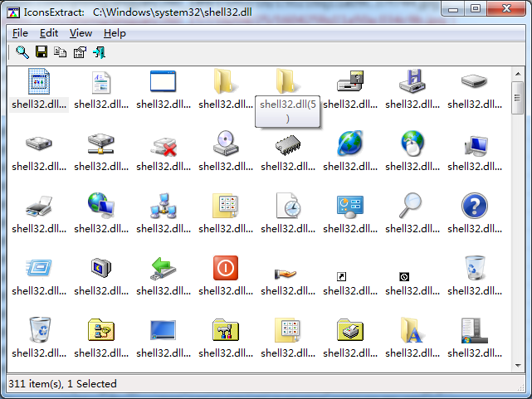Open the File menu

tap(20, 33)
